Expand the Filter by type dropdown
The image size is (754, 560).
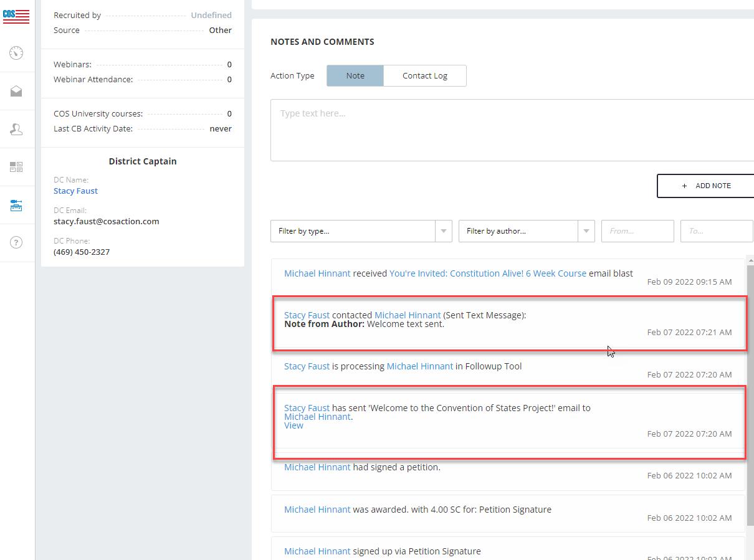point(361,231)
